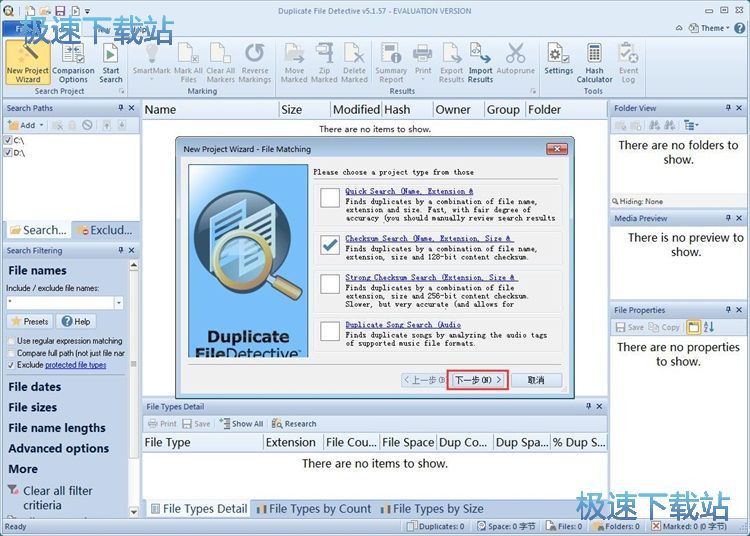Image resolution: width=750 pixels, height=536 pixels.
Task: Click Move Marked icon
Action: [294, 62]
